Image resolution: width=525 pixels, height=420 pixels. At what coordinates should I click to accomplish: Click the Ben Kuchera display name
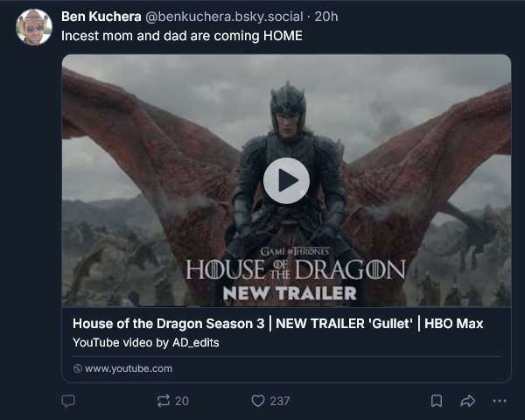96,17
